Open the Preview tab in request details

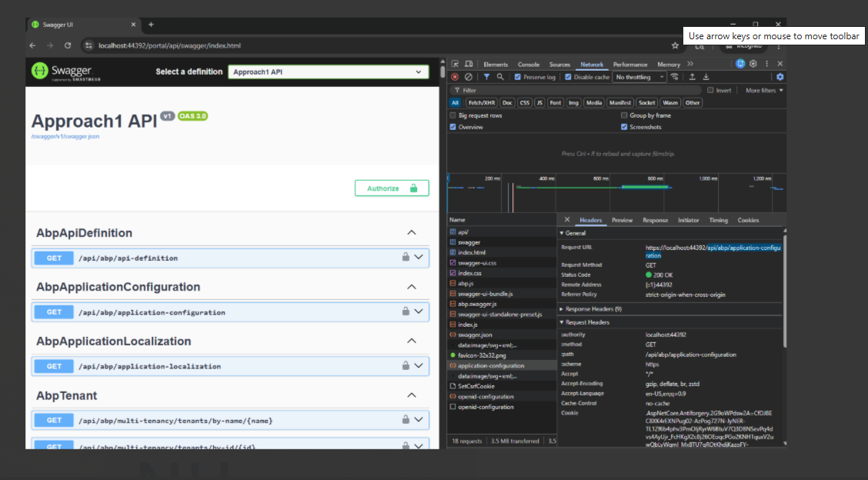(x=622, y=220)
